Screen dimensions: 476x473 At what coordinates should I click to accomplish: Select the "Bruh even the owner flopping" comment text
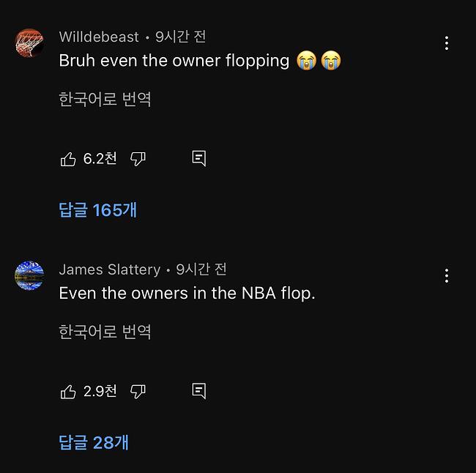point(174,61)
